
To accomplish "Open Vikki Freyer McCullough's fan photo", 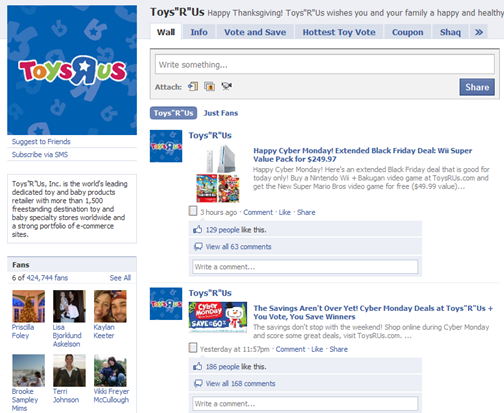I will coord(110,370).
